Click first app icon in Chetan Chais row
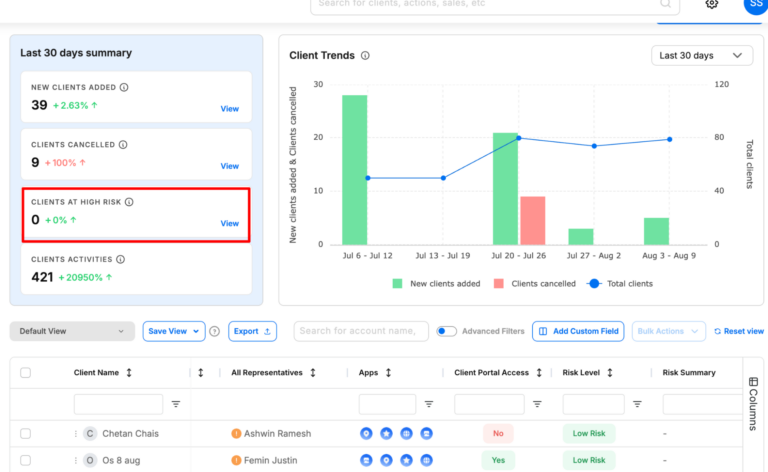 (366, 433)
